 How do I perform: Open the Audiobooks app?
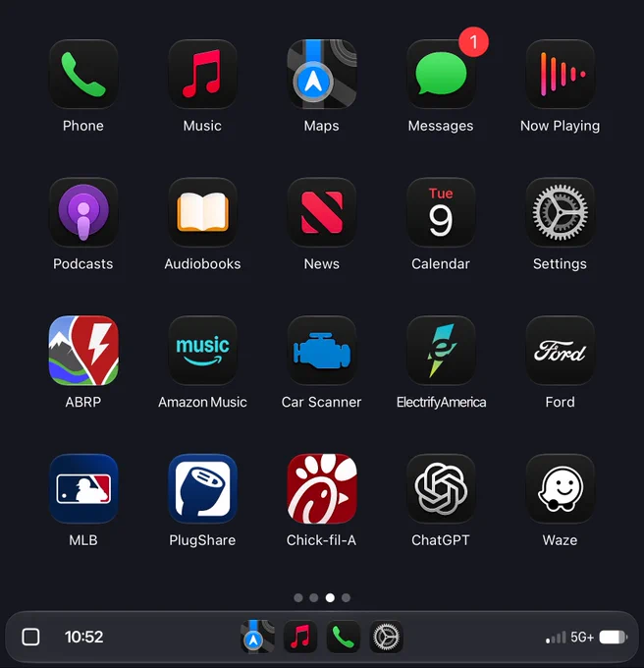click(x=202, y=212)
